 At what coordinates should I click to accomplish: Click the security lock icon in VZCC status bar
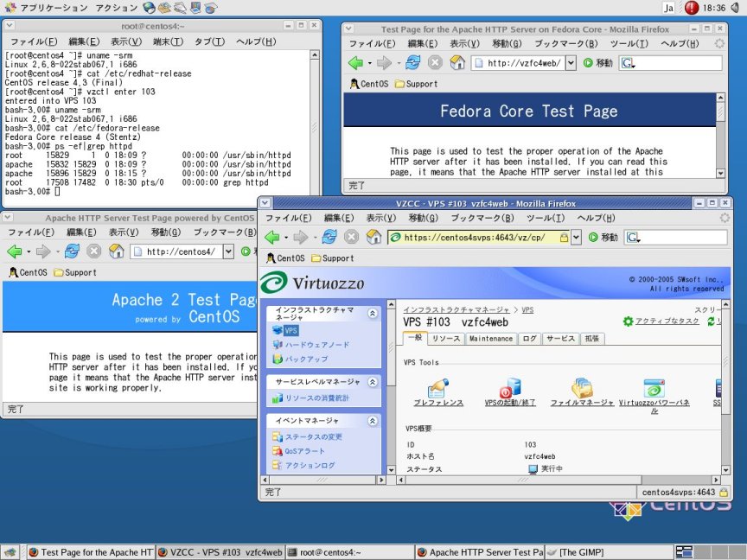724,493
